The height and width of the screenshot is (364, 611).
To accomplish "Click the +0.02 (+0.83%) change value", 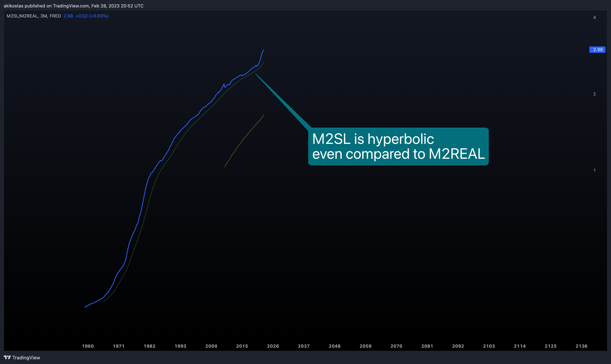I will point(92,16).
